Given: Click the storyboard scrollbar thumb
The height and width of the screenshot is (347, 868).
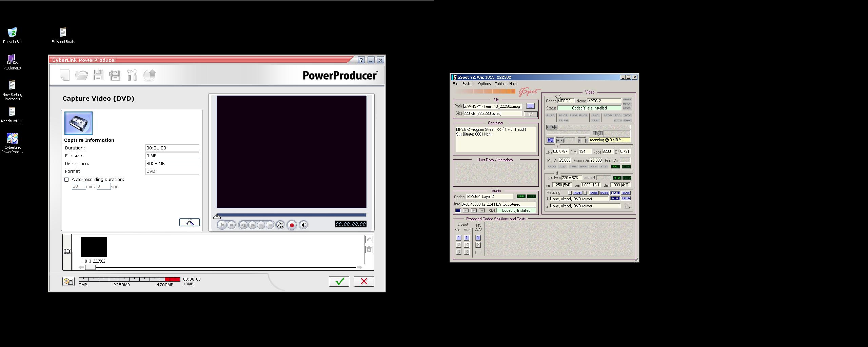Looking at the screenshot, I should click(91, 267).
